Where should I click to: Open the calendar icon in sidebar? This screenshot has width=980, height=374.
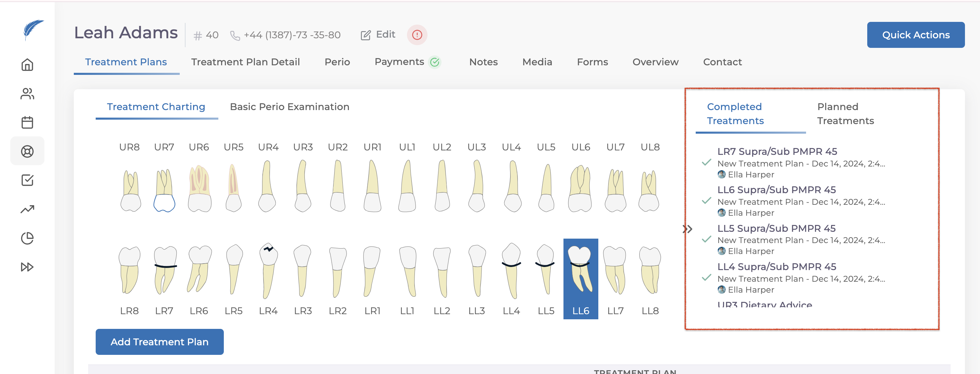coord(27,122)
